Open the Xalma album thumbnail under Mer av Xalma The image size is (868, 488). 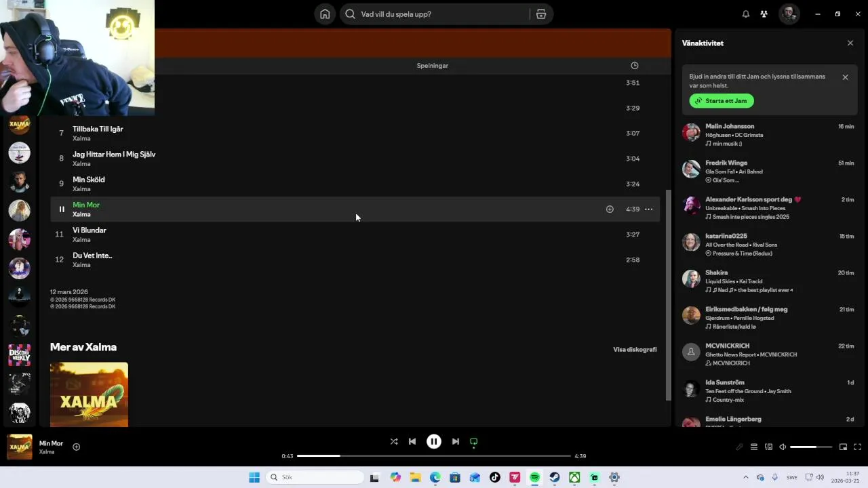[89, 394]
